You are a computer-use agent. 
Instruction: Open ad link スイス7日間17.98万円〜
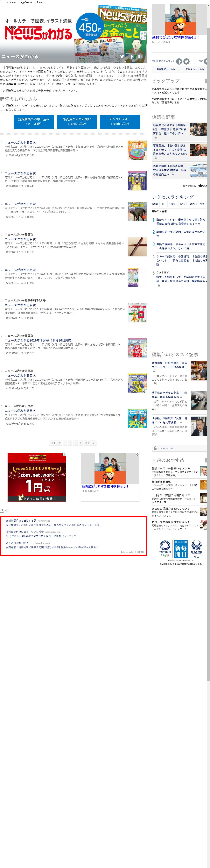coord(20,543)
